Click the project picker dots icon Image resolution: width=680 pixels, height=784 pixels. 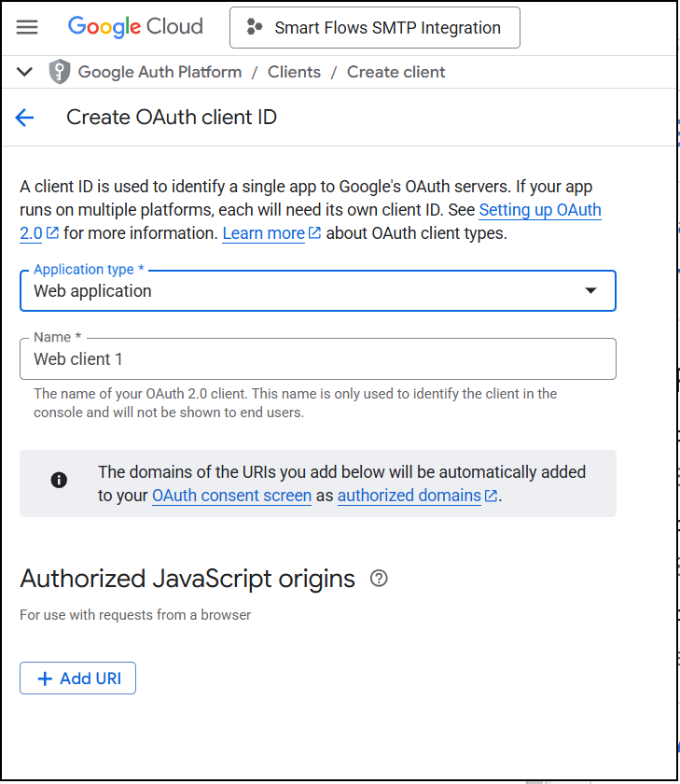pos(255,27)
